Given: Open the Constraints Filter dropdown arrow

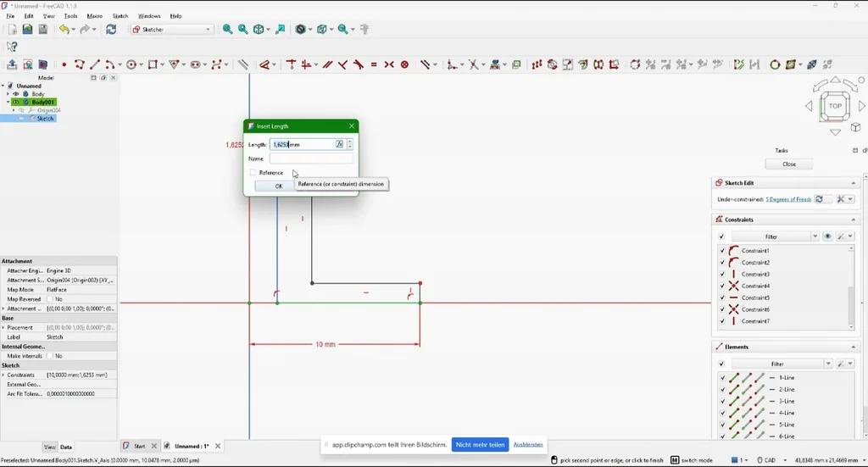Looking at the screenshot, I should 815,236.
